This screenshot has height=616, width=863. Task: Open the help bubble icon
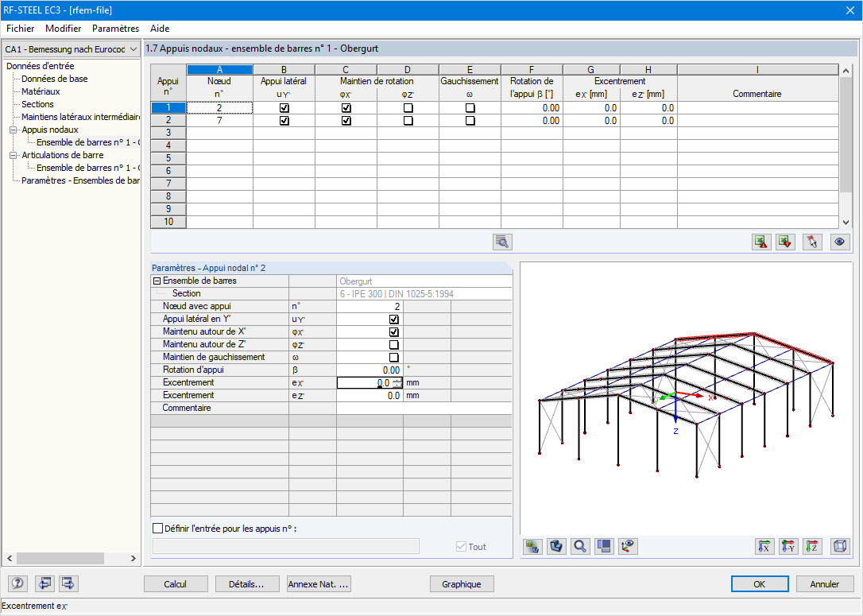pos(17,583)
